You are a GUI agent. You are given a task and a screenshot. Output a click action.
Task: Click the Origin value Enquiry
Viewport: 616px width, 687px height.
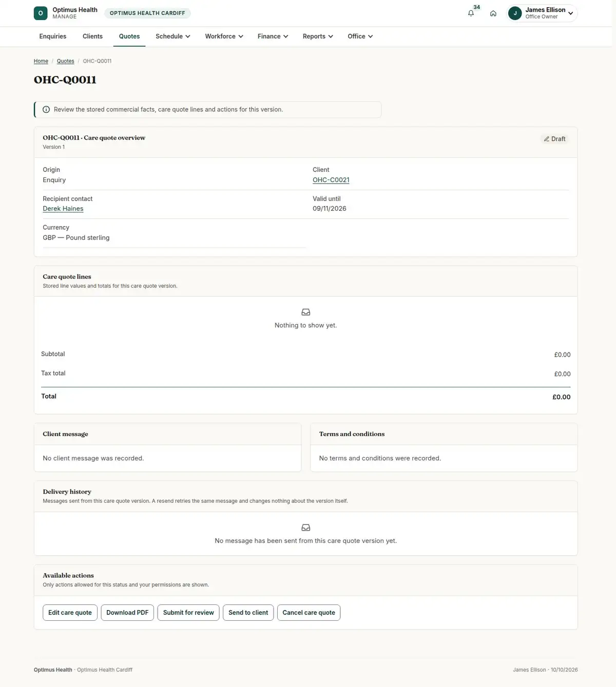(54, 180)
